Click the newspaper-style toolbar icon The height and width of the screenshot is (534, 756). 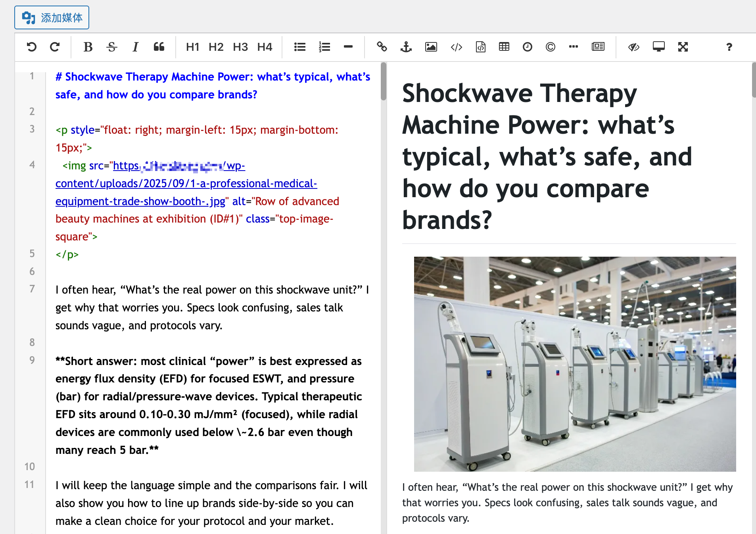pyautogui.click(x=598, y=47)
